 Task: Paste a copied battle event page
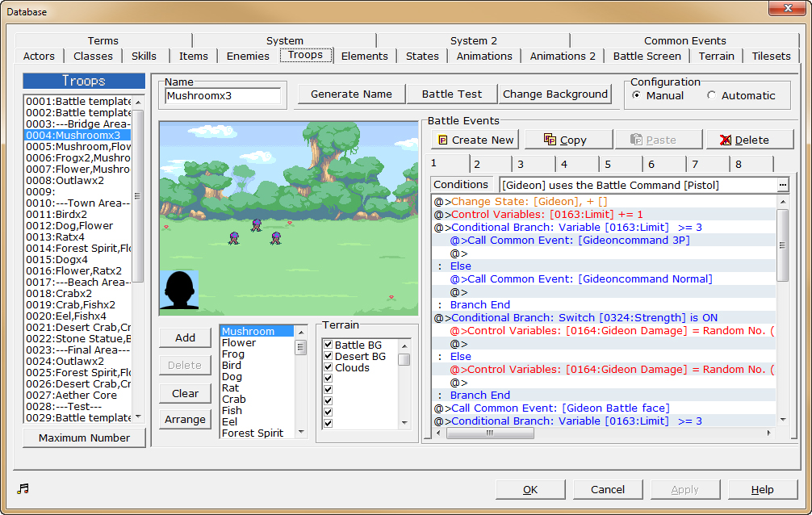point(659,139)
